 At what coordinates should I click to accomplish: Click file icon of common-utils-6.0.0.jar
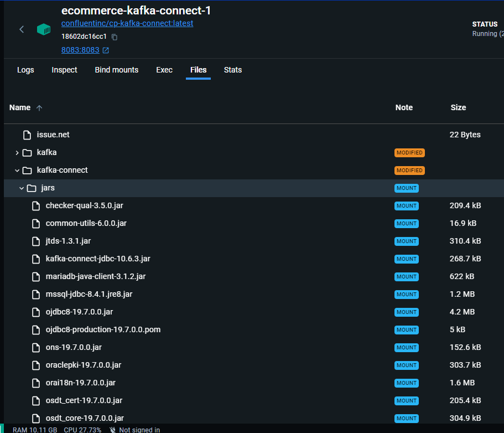coord(36,223)
